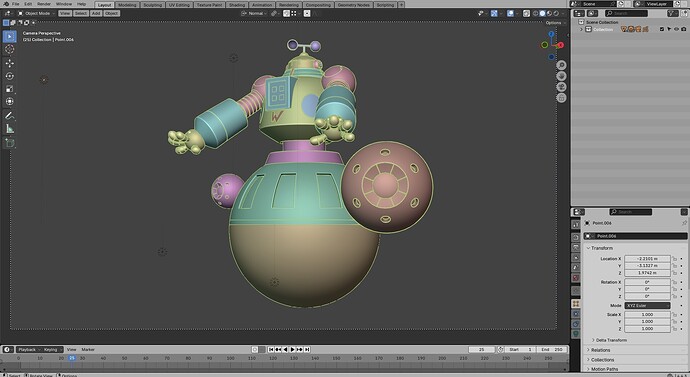Click the Zoom view magnifier icon

coord(561,65)
